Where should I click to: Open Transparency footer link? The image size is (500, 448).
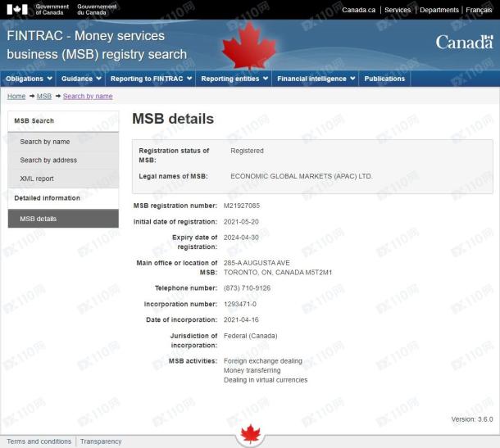click(x=101, y=441)
